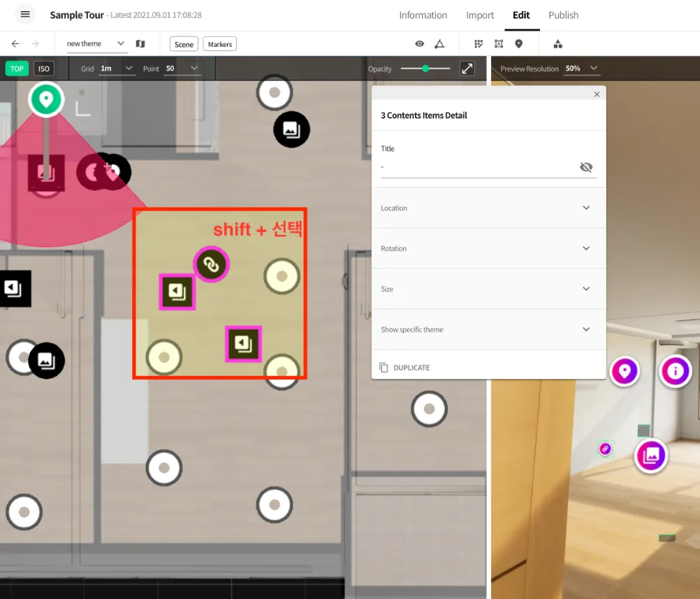
Task: Click the duplicate copy icon
Action: coord(384,367)
